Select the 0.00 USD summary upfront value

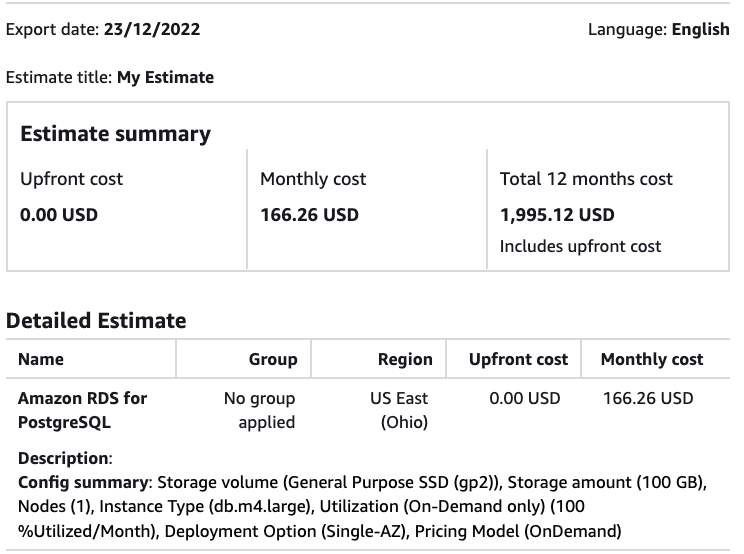[59, 215]
